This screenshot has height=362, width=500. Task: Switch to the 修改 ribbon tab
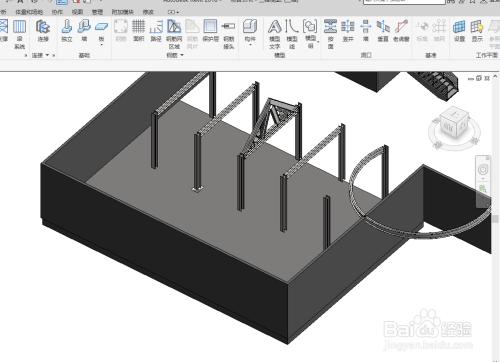click(148, 12)
